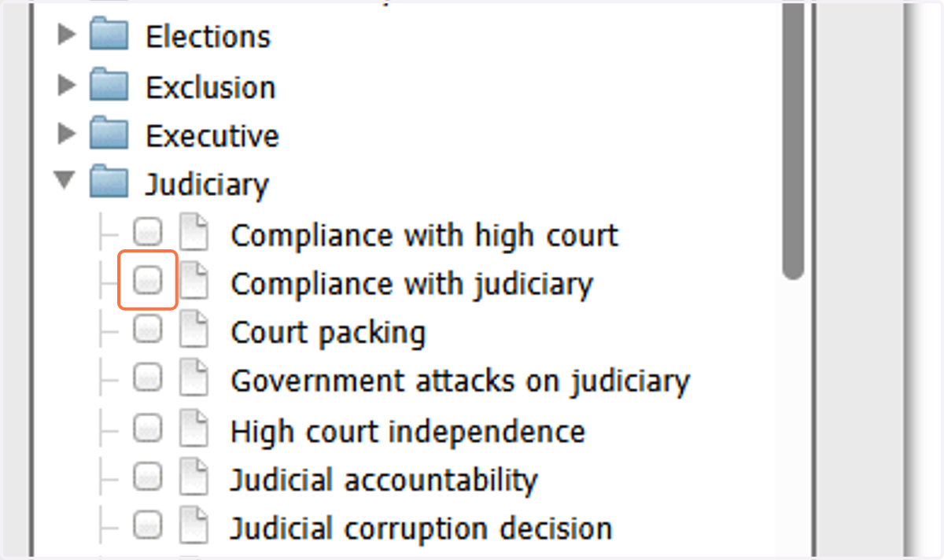Click document icon beside High court independence
The height and width of the screenshot is (560, 944).
[x=194, y=429]
